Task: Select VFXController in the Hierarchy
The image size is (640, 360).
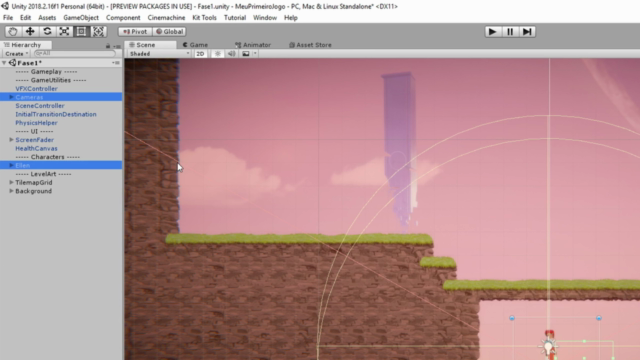Action: 36,89
